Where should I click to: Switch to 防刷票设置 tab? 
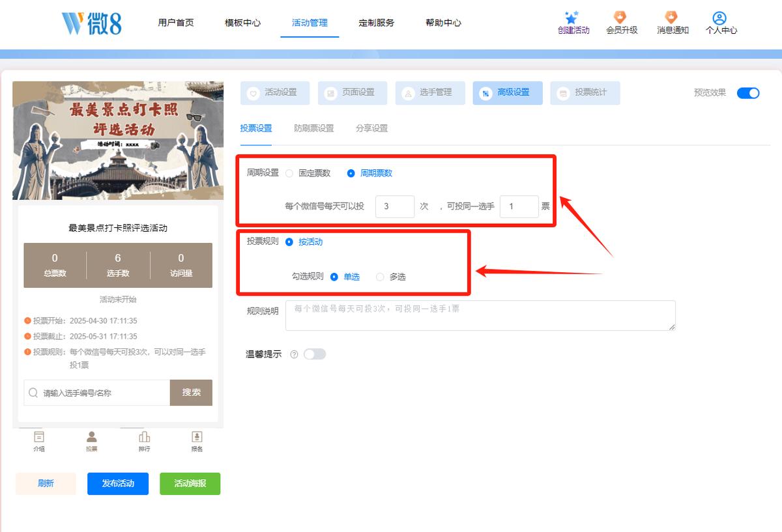pyautogui.click(x=314, y=128)
